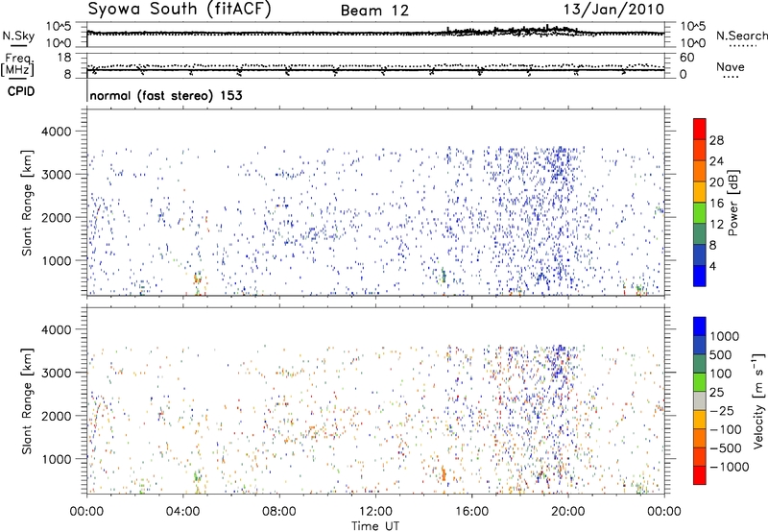Click the 'Time UT' axis title

click(x=375, y=526)
